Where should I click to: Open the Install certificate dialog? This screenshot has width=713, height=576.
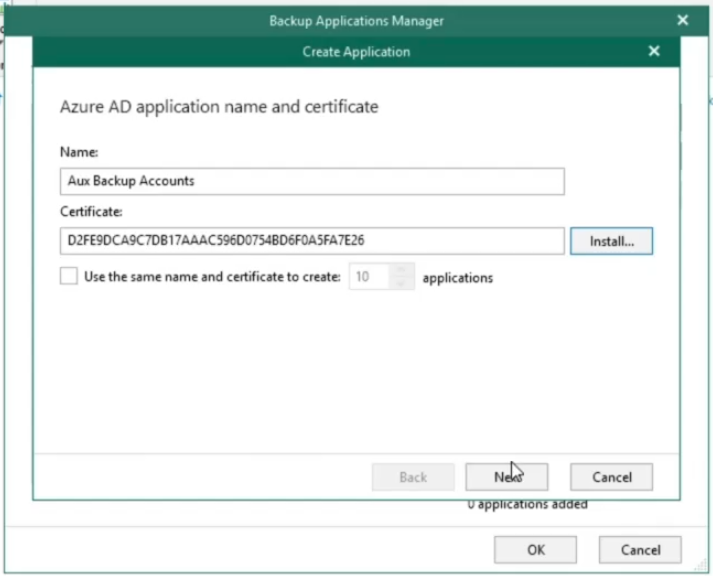pyautogui.click(x=611, y=241)
